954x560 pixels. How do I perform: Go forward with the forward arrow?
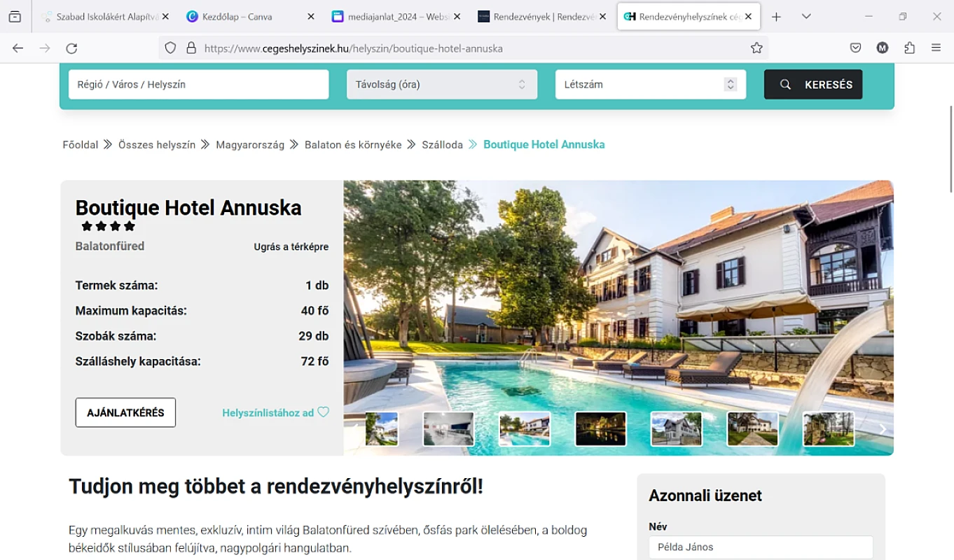[45, 48]
